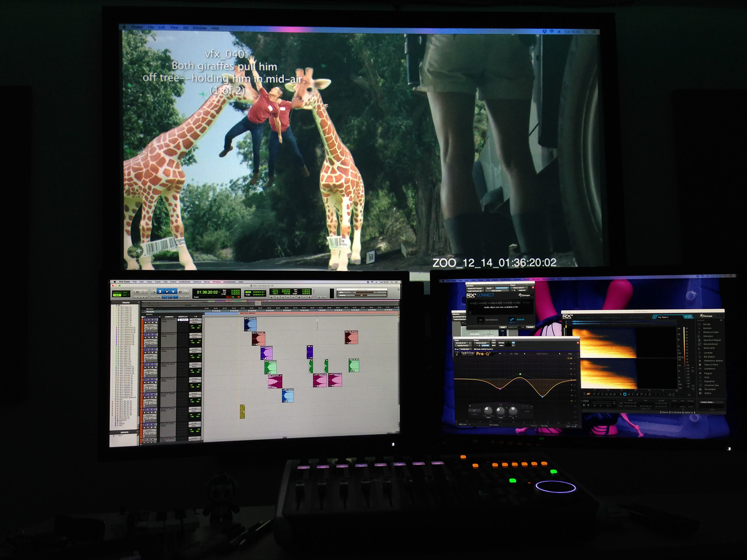Open AudioSuite menu on the left monitor
The height and width of the screenshot is (560, 747).
click(185, 282)
